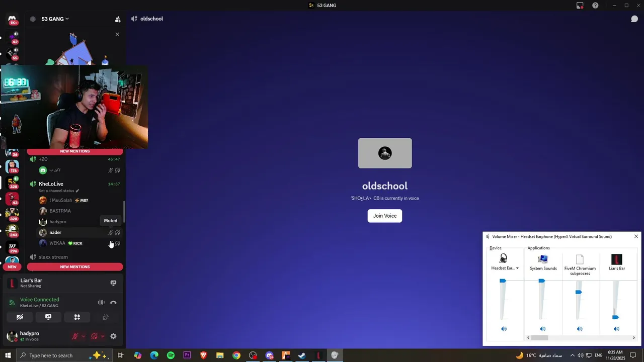The image size is (644, 362).
Task: Expand the microphone input options chevron
Action: [x=84, y=336]
